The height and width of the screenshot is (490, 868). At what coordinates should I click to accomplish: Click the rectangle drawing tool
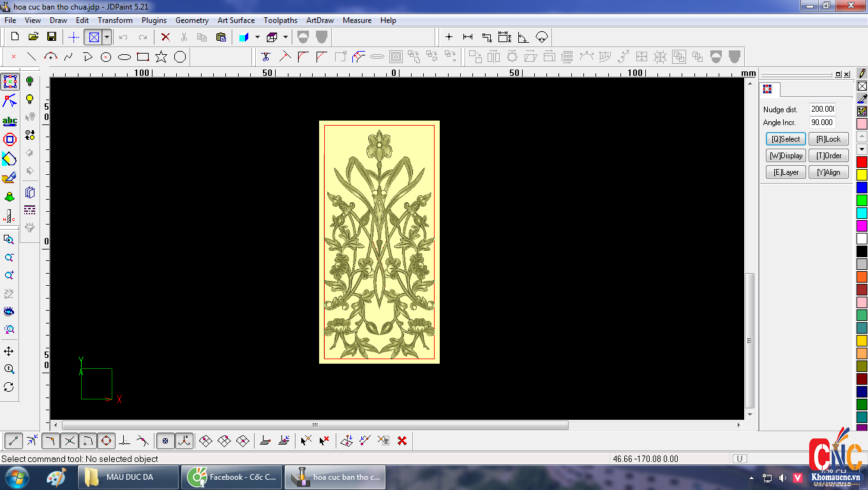coord(143,57)
